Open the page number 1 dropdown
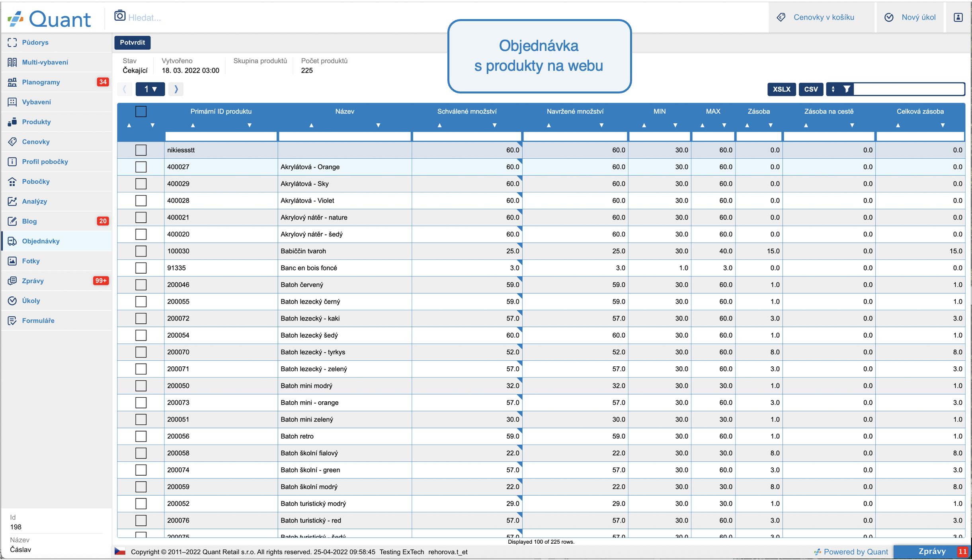The width and height of the screenshot is (972, 560). click(150, 89)
